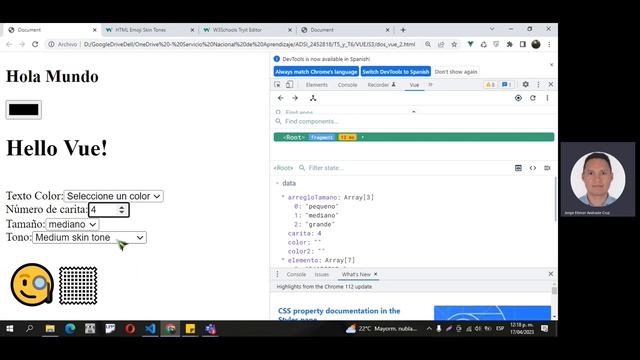640x360 pixels.
Task: Select the Vue tab in DevTools
Action: click(x=414, y=85)
